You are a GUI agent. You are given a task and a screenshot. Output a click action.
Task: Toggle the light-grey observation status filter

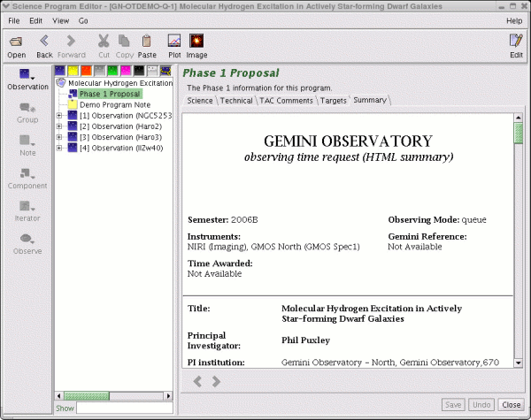pyautogui.click(x=152, y=71)
